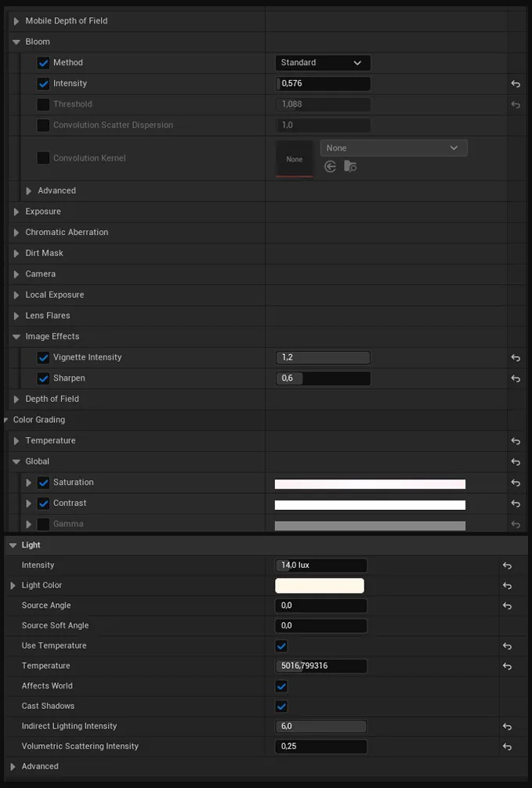Open Convolution Kernel asset dropdown showing None

[394, 148]
